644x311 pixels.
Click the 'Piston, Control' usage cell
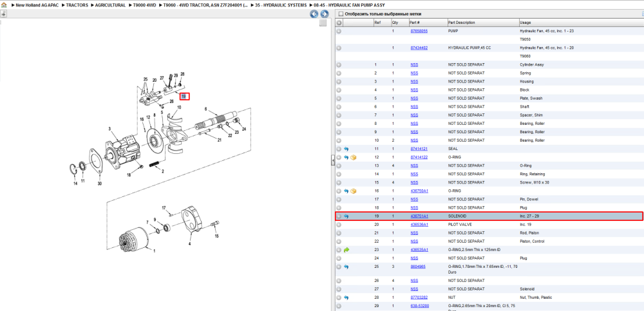533,241
